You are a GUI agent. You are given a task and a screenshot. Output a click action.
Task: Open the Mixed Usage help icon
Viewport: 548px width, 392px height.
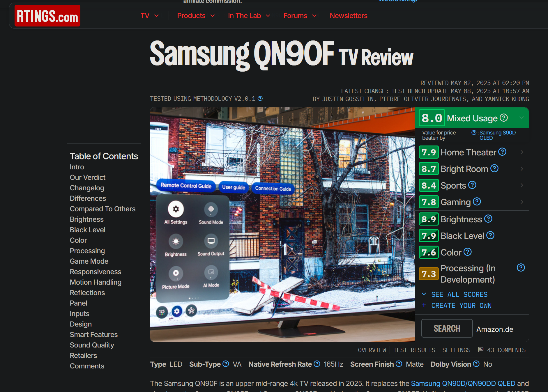coord(504,118)
